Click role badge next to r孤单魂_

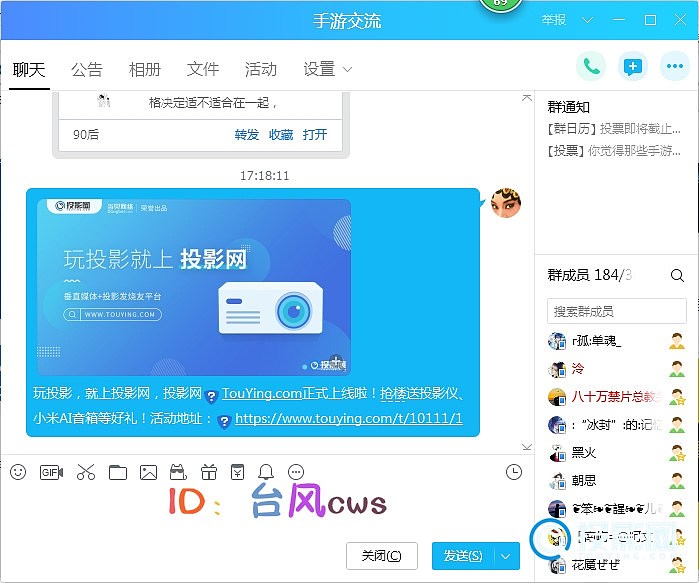(677, 341)
